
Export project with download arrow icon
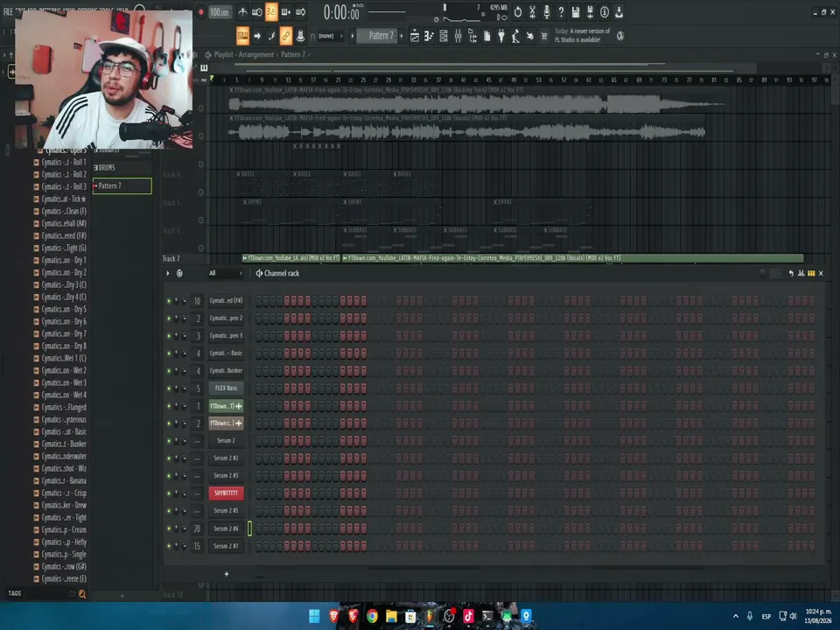(619, 11)
